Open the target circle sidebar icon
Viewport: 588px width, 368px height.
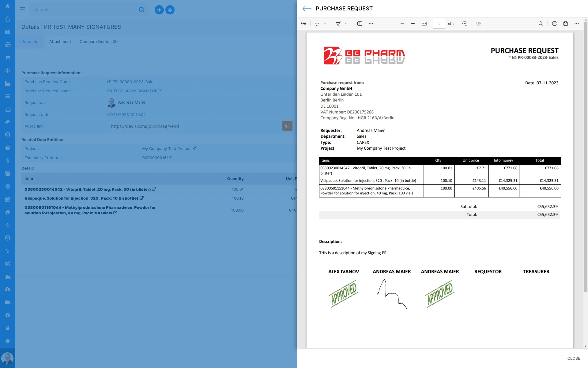click(x=8, y=186)
